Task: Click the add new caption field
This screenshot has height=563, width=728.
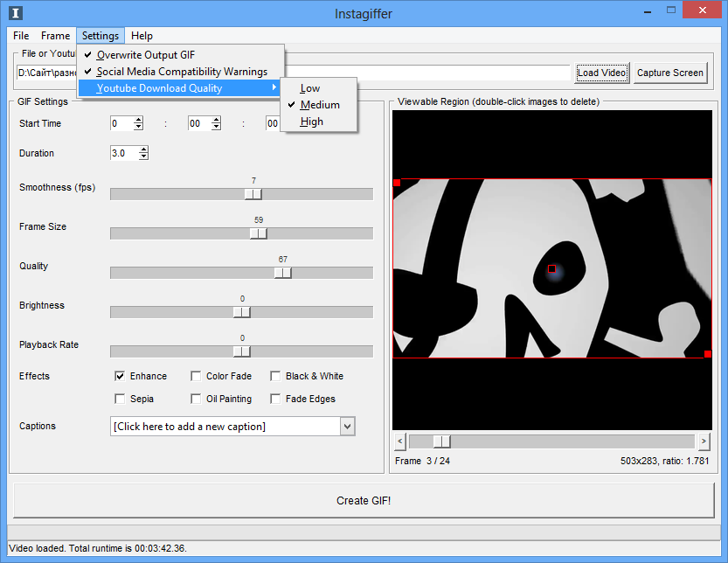Action: (225, 427)
